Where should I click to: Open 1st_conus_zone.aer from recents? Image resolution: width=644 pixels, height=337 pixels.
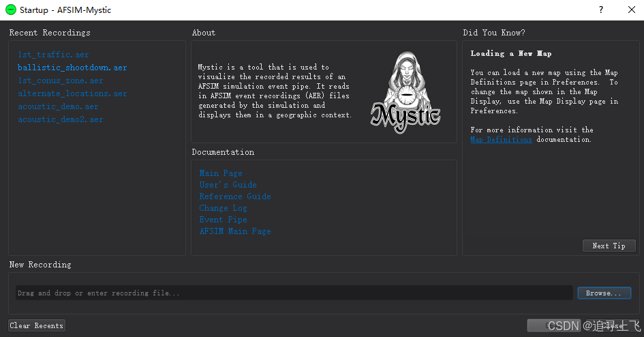click(61, 80)
